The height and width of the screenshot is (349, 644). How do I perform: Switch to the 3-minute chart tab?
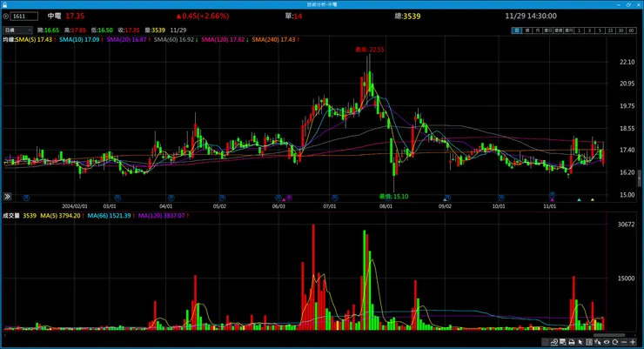coord(589,30)
